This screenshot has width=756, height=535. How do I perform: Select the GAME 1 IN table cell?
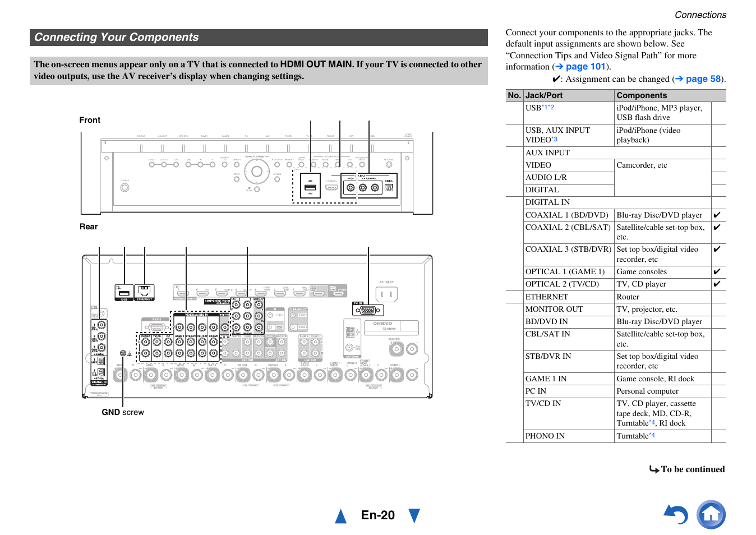[569, 379]
